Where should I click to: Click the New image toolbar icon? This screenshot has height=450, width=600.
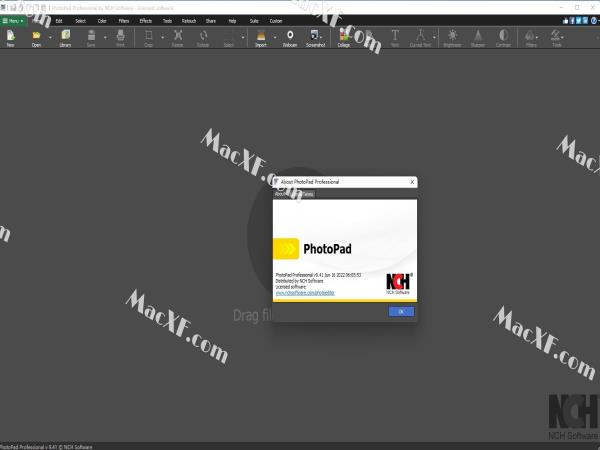(x=10, y=36)
